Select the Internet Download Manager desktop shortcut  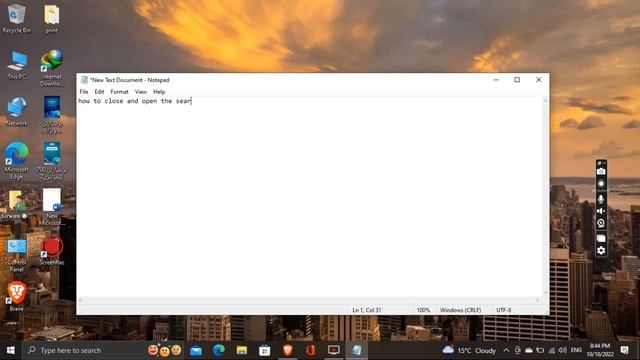(x=52, y=68)
